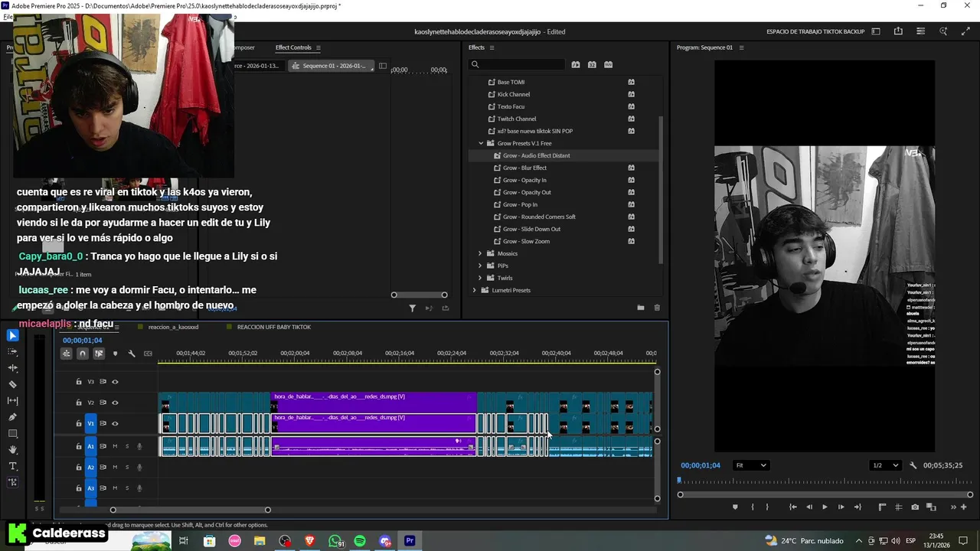Collapse the Grow Presets V.1 Free folder

pos(481,143)
